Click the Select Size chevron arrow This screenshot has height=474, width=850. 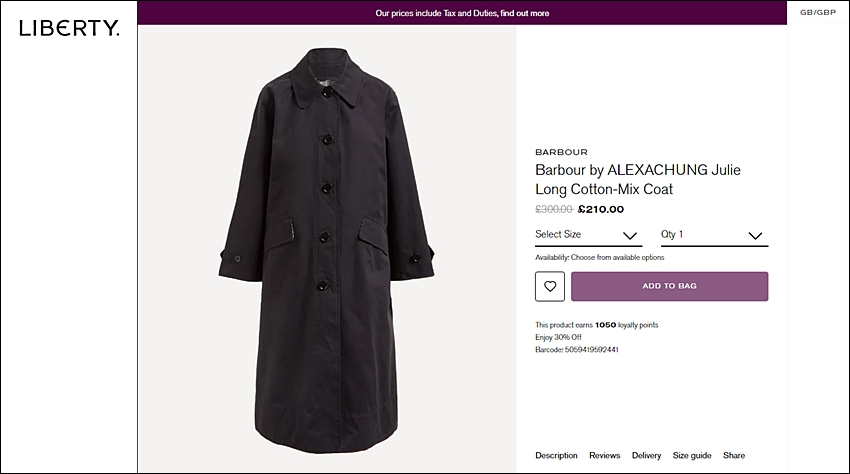pyautogui.click(x=629, y=236)
